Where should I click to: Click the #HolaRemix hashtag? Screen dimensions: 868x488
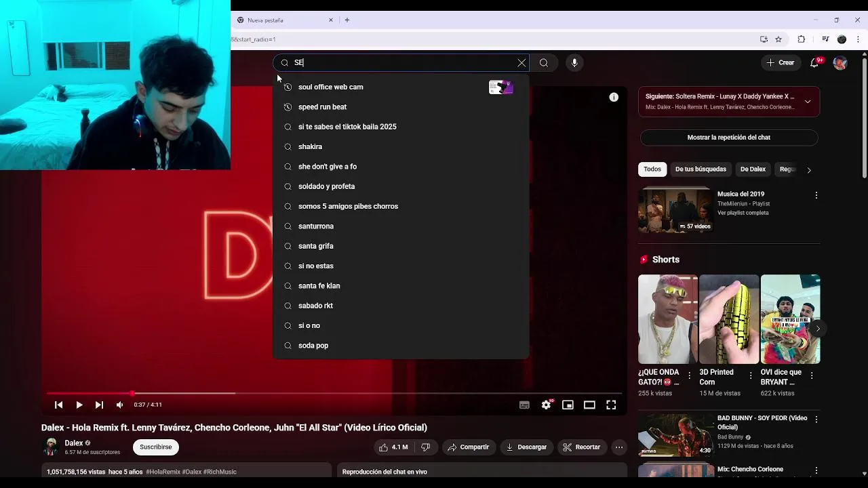click(x=163, y=472)
